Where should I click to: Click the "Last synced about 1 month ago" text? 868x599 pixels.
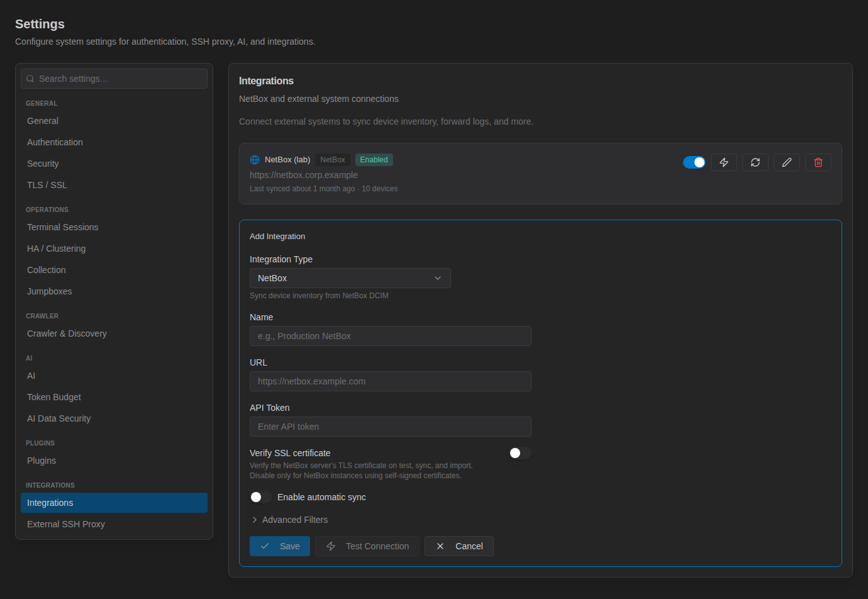[303, 189]
